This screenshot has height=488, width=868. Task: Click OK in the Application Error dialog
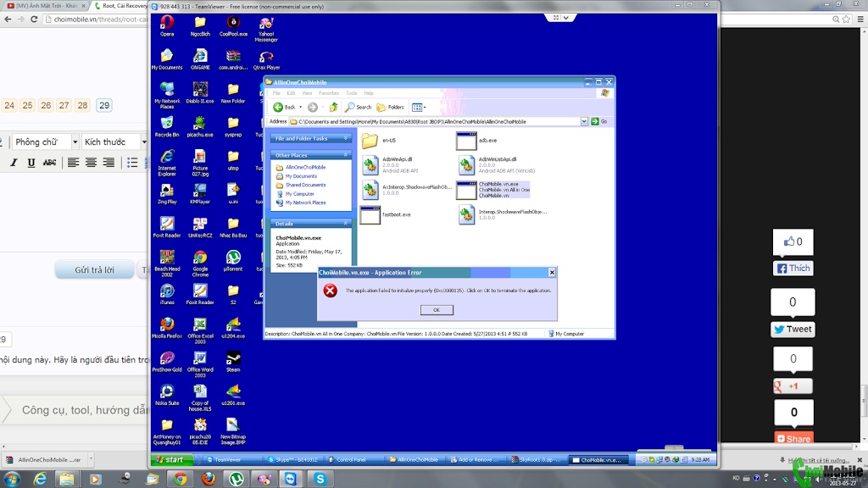point(437,310)
